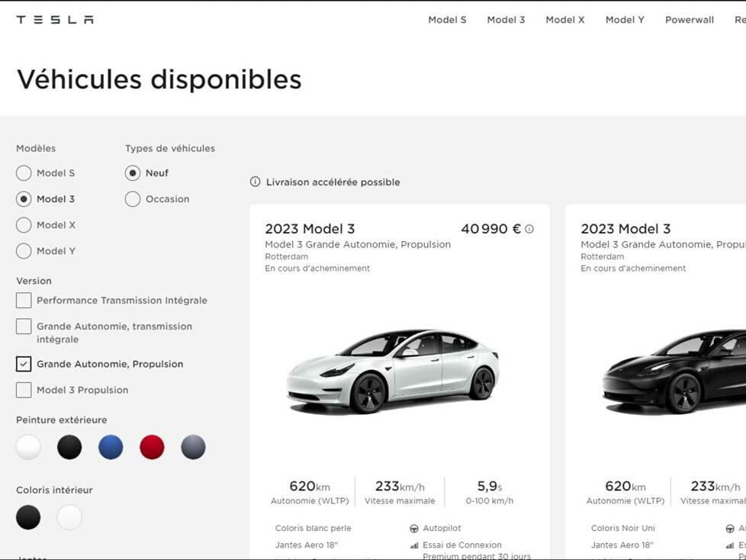Open the white Model 3 car image

click(393, 371)
